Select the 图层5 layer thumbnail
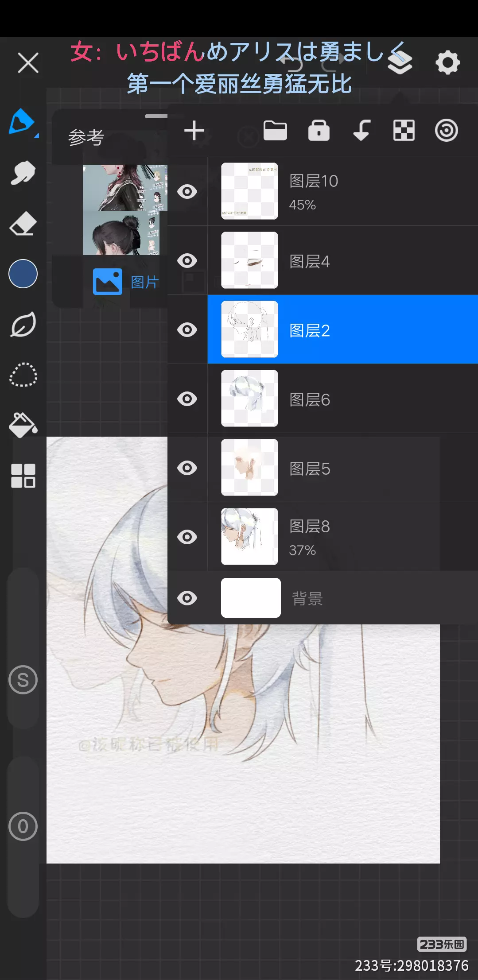The image size is (478, 980). point(249,467)
